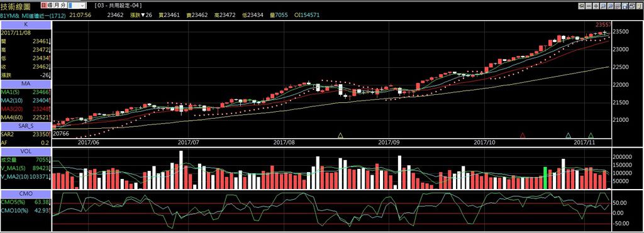Select the 日 (daily) period button

click(x=44, y=6)
